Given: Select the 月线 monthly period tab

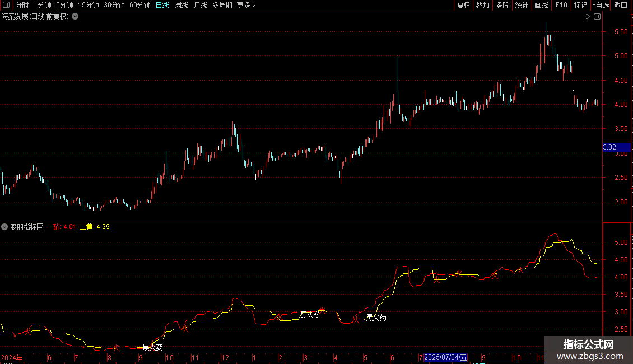Looking at the screenshot, I should (200, 5).
